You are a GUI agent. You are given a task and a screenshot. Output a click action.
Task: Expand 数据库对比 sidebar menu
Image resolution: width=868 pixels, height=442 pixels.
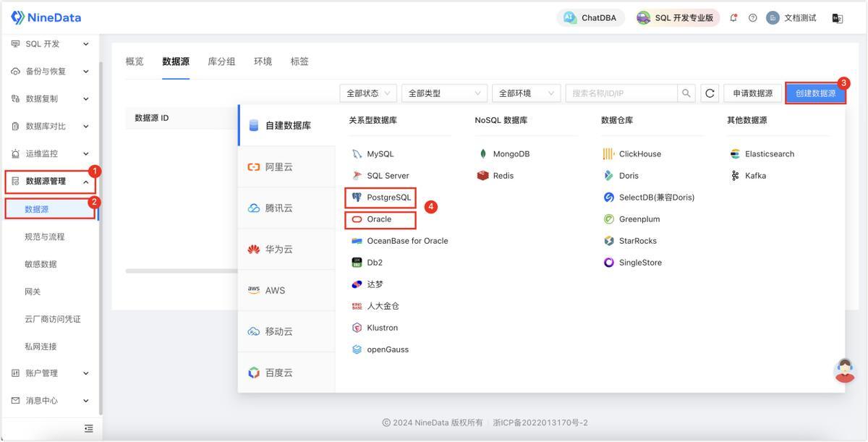pyautogui.click(x=50, y=127)
